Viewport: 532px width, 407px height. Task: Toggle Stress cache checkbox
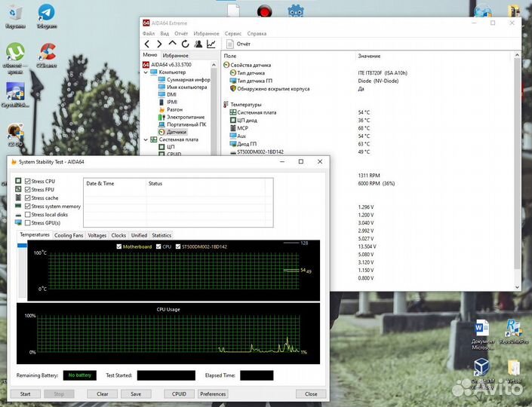pos(28,198)
